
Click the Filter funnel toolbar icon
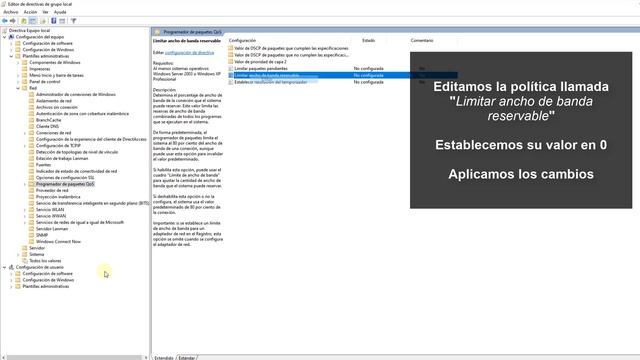point(73,21)
